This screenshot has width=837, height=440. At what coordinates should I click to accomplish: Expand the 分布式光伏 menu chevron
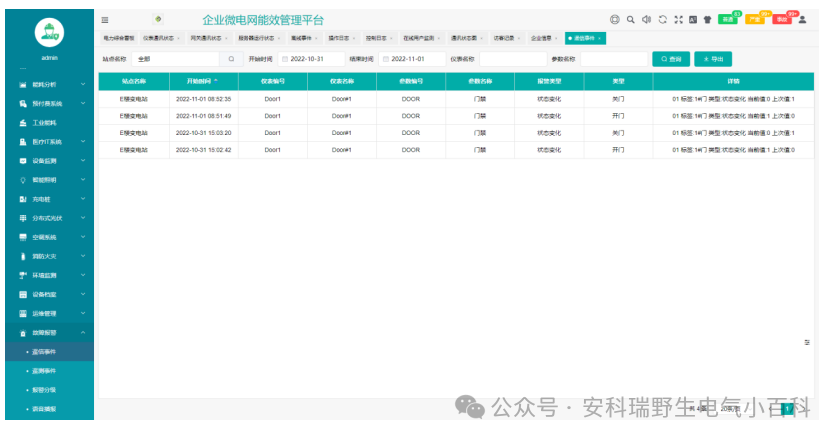tap(83, 218)
